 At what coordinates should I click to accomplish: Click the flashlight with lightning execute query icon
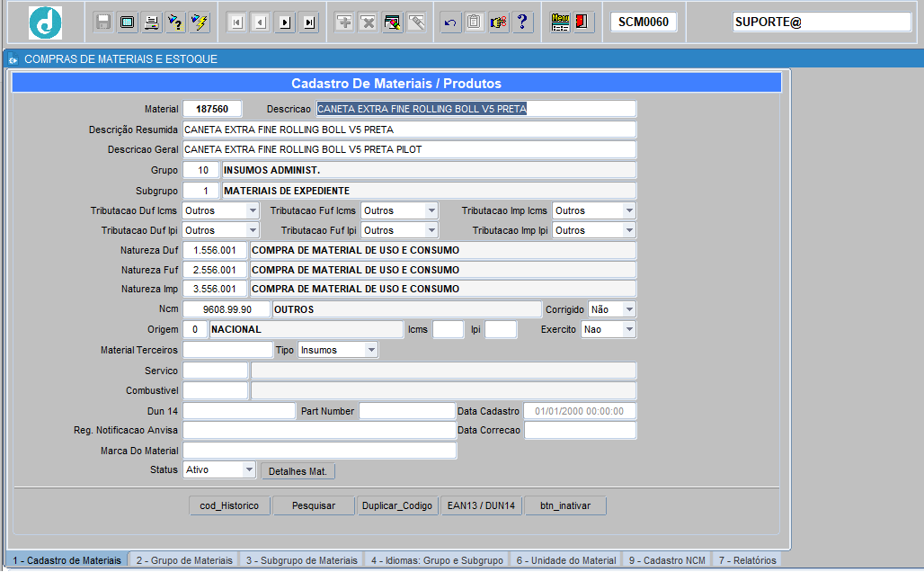point(200,22)
